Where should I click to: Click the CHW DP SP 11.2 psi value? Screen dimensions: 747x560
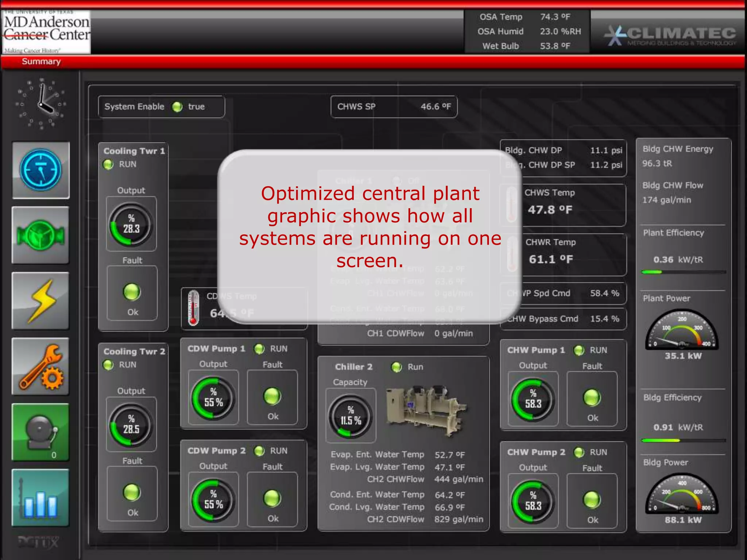click(x=606, y=165)
